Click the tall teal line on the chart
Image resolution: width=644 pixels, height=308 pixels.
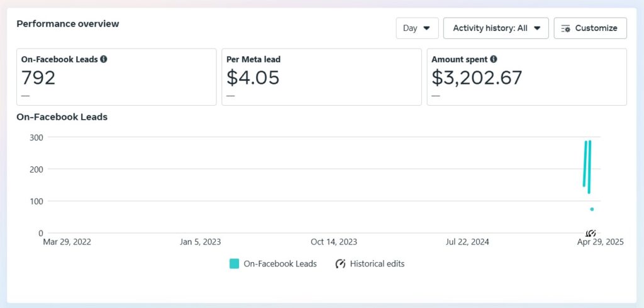pos(589,166)
